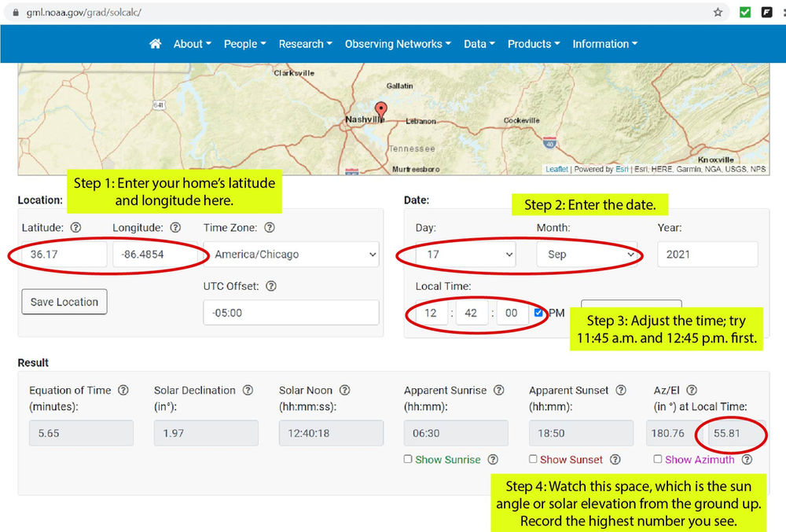Image resolution: width=786 pixels, height=532 pixels.
Task: Click the Longitude input field
Action: (x=156, y=255)
